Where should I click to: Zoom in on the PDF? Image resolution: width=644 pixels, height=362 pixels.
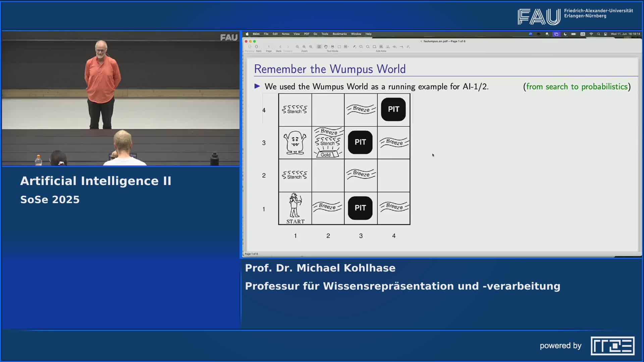click(x=311, y=47)
